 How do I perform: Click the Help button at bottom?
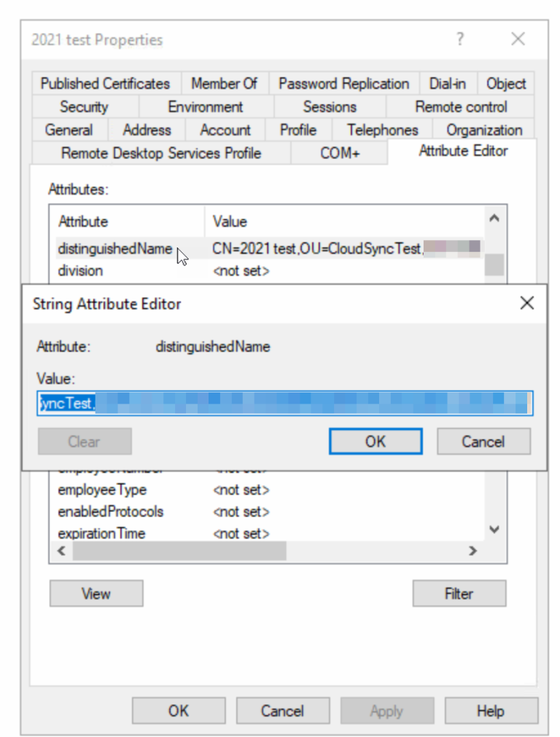[491, 711]
